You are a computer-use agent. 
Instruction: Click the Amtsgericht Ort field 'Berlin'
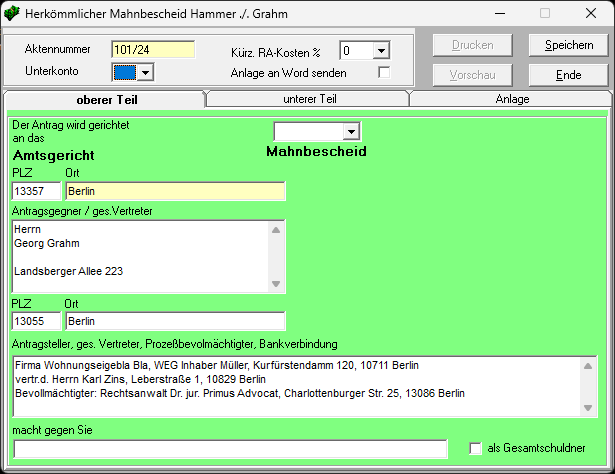tap(175, 191)
